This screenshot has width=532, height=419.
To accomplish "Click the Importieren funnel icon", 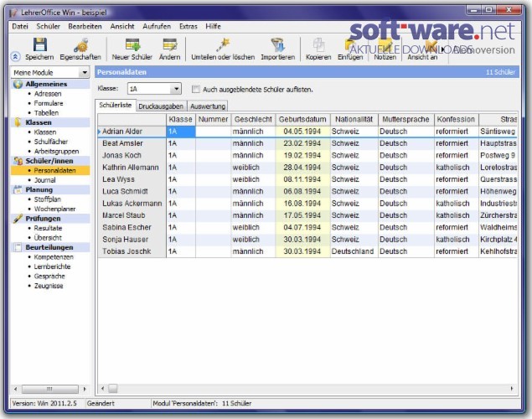I will pyautogui.click(x=278, y=44).
